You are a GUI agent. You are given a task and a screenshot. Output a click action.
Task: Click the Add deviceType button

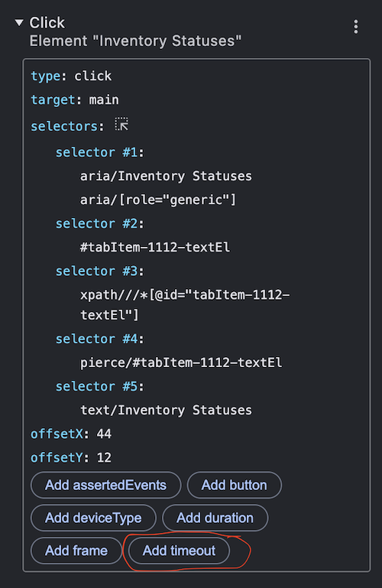pos(93,518)
